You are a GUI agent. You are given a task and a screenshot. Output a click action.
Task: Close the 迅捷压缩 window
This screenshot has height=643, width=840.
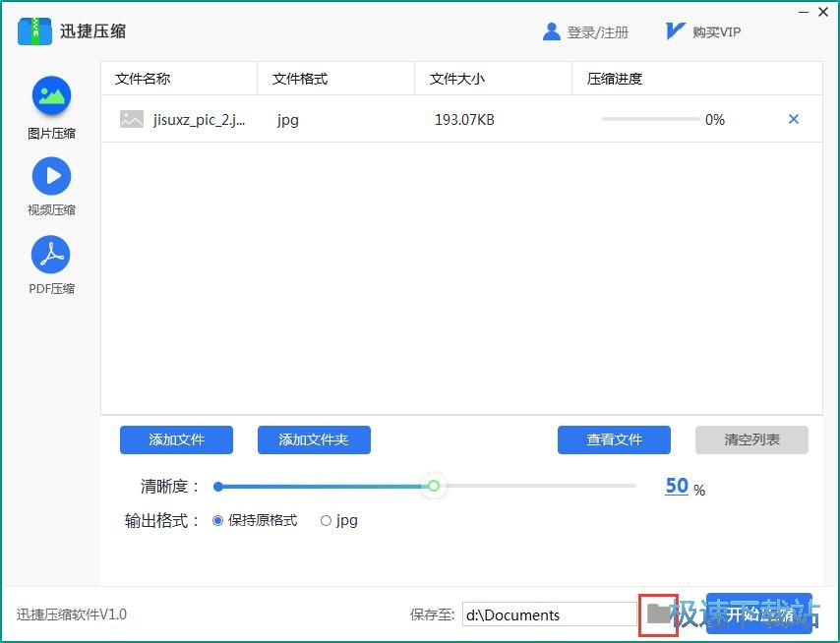(823, 12)
